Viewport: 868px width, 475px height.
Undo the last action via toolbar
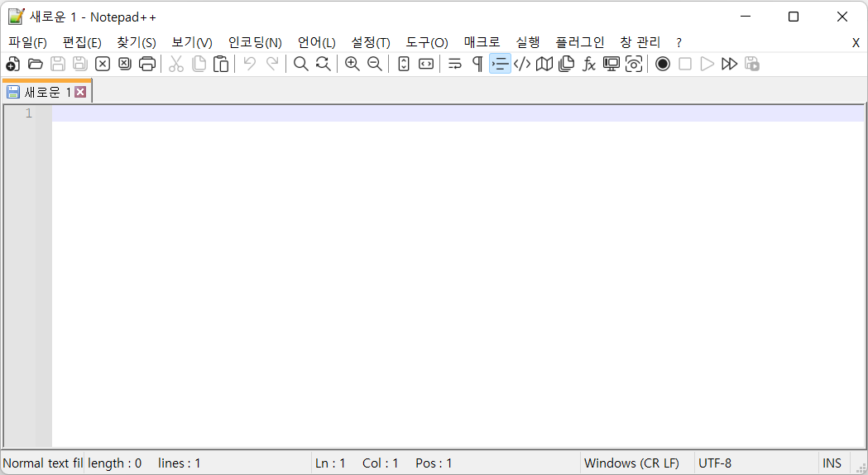pos(250,65)
